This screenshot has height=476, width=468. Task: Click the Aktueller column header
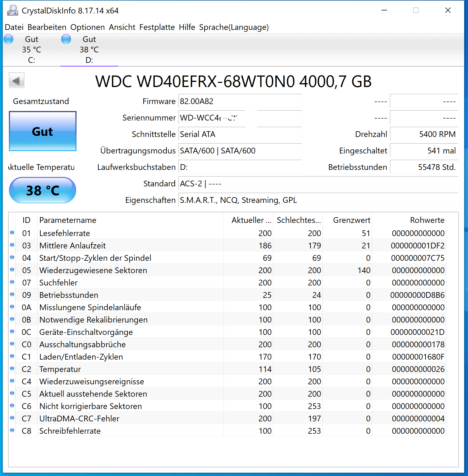pos(248,220)
